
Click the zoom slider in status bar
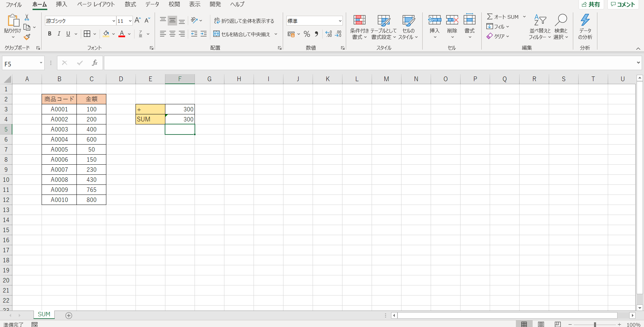(x=595, y=324)
